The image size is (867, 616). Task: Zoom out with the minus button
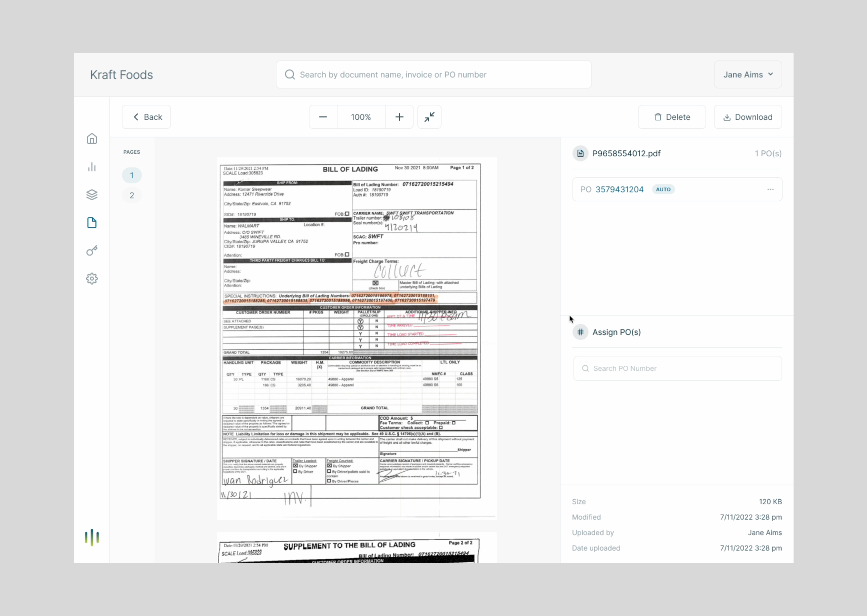pyautogui.click(x=323, y=117)
